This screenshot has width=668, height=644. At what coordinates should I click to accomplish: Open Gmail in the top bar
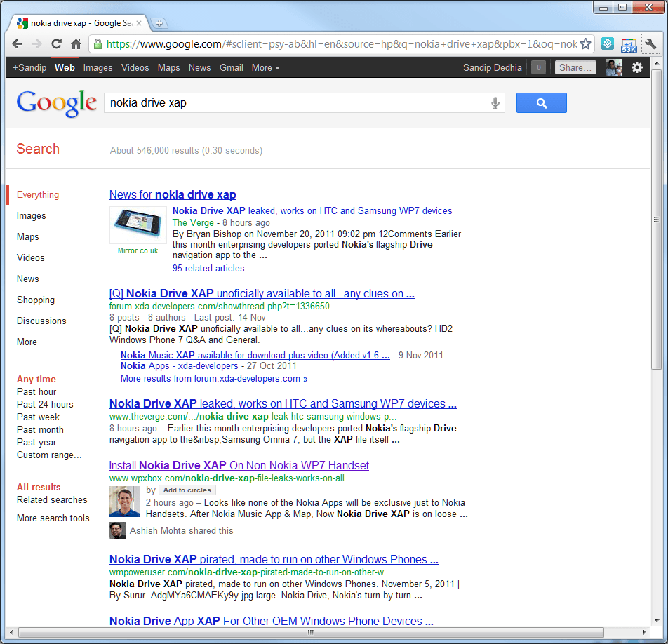(x=232, y=68)
